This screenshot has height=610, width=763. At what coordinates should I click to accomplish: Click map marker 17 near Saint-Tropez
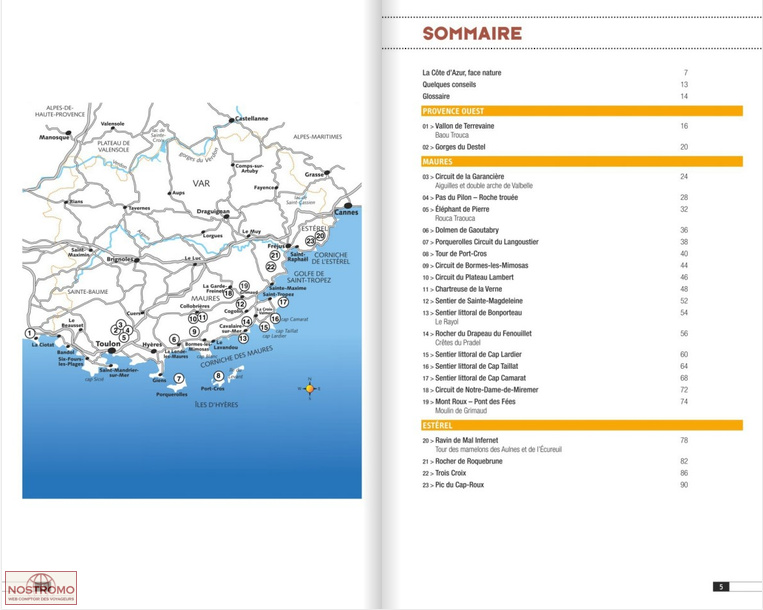pos(283,302)
